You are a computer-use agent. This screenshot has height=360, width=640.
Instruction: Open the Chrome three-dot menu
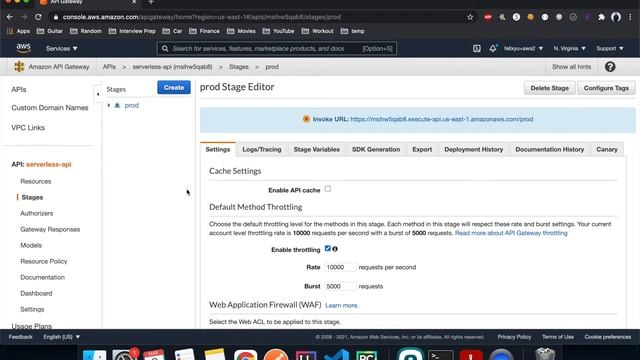click(x=630, y=17)
